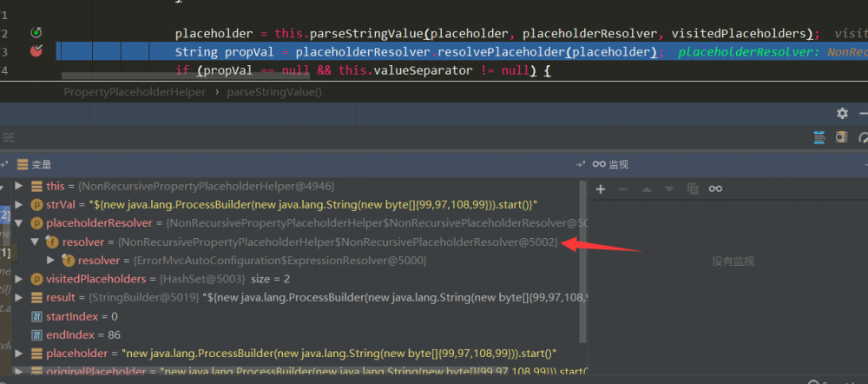
Task: Expand the placeholder variable node
Action: click(19, 354)
